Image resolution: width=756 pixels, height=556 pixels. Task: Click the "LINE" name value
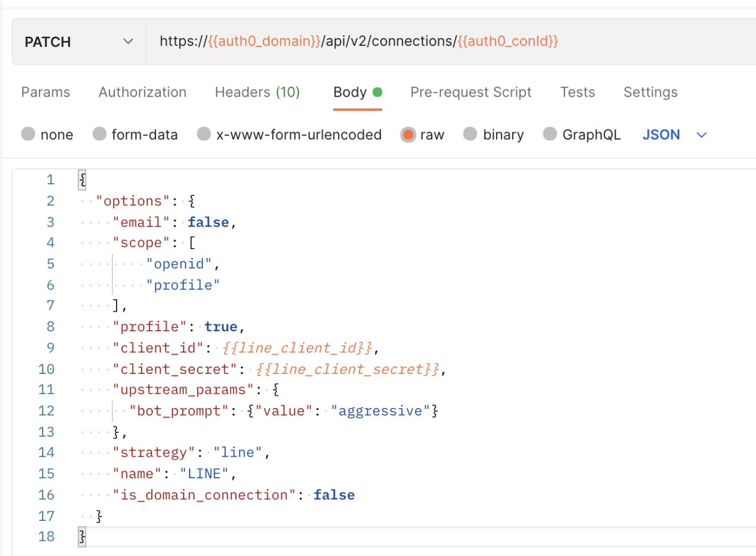[204, 474]
